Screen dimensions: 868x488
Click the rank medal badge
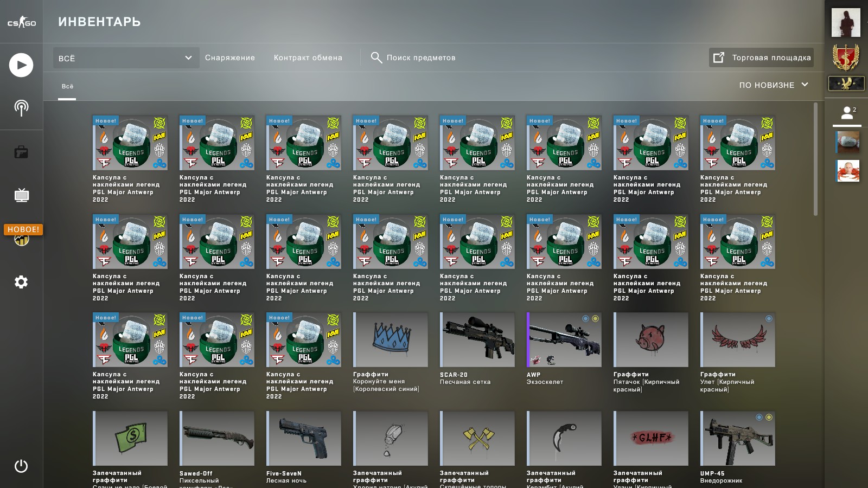pos(846,57)
